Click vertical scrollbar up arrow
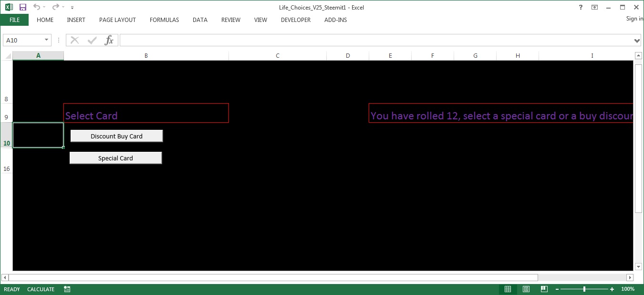This screenshot has height=295, width=644. click(638, 56)
